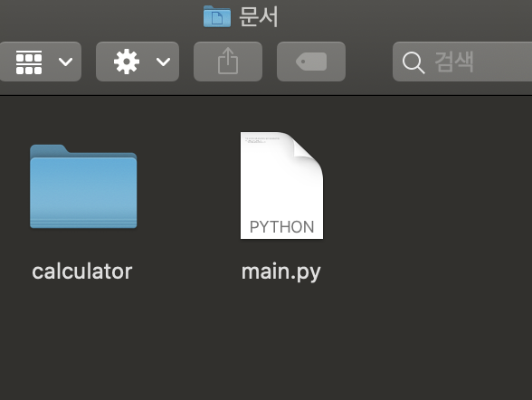Open the gear action menu
Viewport: 532px width, 400px height.
(x=127, y=62)
